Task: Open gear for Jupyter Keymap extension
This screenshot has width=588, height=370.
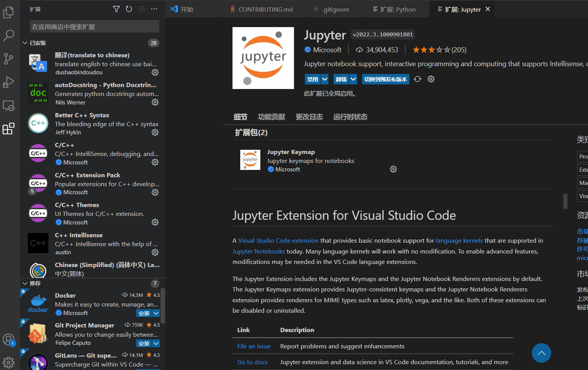Action: point(393,169)
